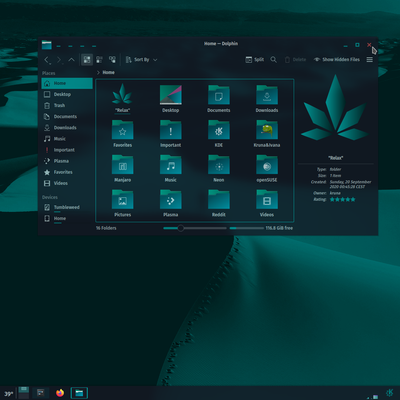Open the search magnifier icon
Image resolution: width=400 pixels, height=400 pixels.
coord(273,60)
